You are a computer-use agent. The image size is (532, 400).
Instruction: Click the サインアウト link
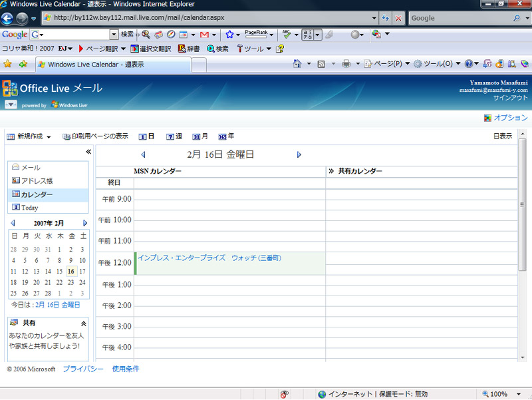click(510, 98)
